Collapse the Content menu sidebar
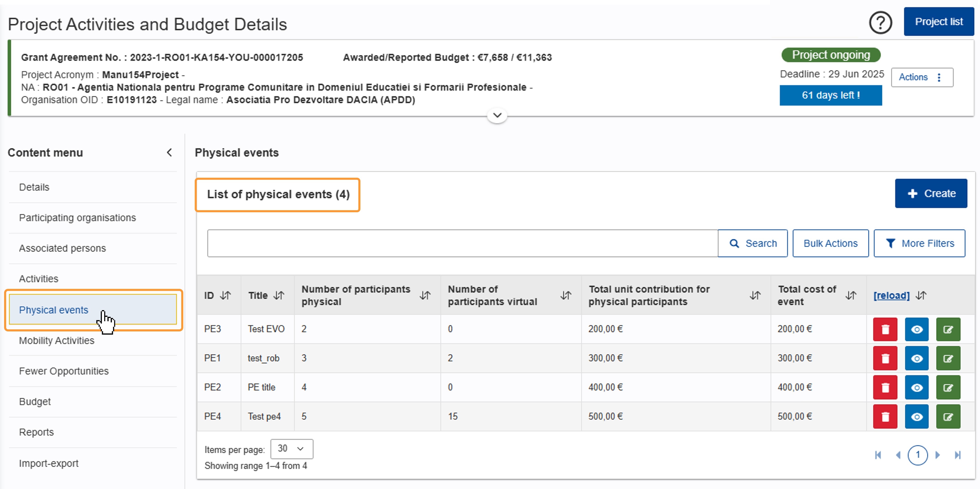980x489 pixels. [x=169, y=152]
